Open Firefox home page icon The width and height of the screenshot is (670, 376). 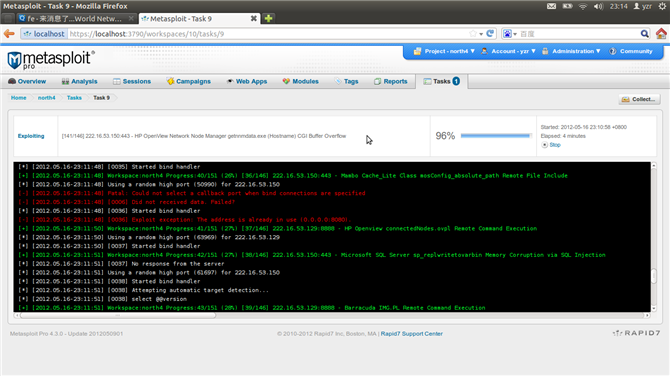tap(661, 33)
